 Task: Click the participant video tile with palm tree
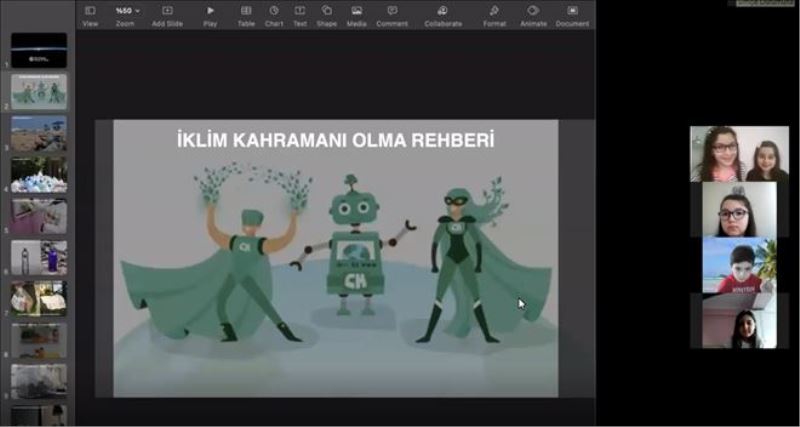pos(739,265)
